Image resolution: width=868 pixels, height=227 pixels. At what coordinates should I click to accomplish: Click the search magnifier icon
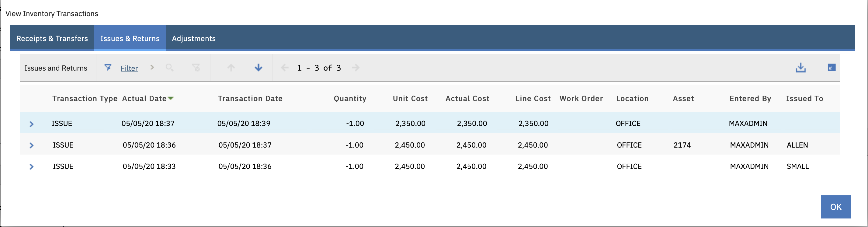pos(169,68)
